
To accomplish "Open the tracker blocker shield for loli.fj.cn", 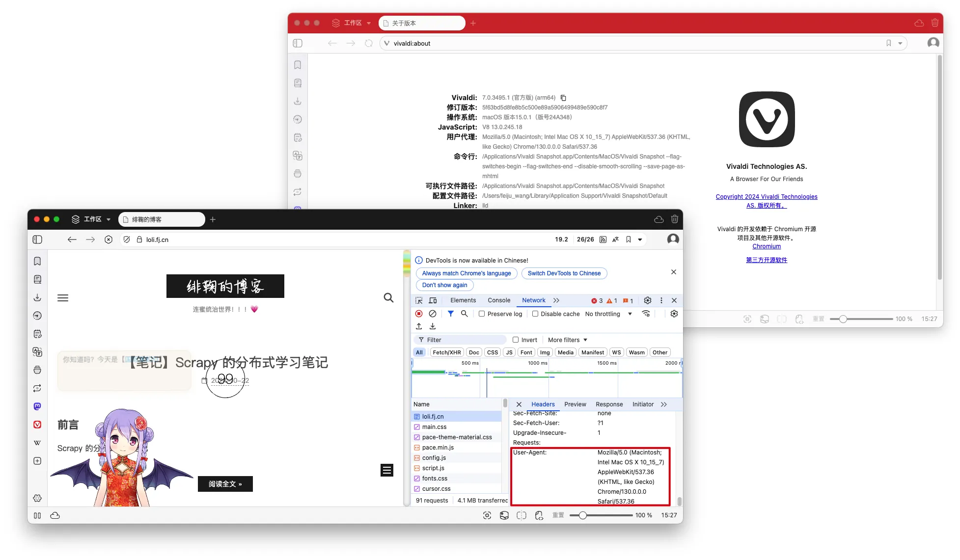I will [x=127, y=240].
